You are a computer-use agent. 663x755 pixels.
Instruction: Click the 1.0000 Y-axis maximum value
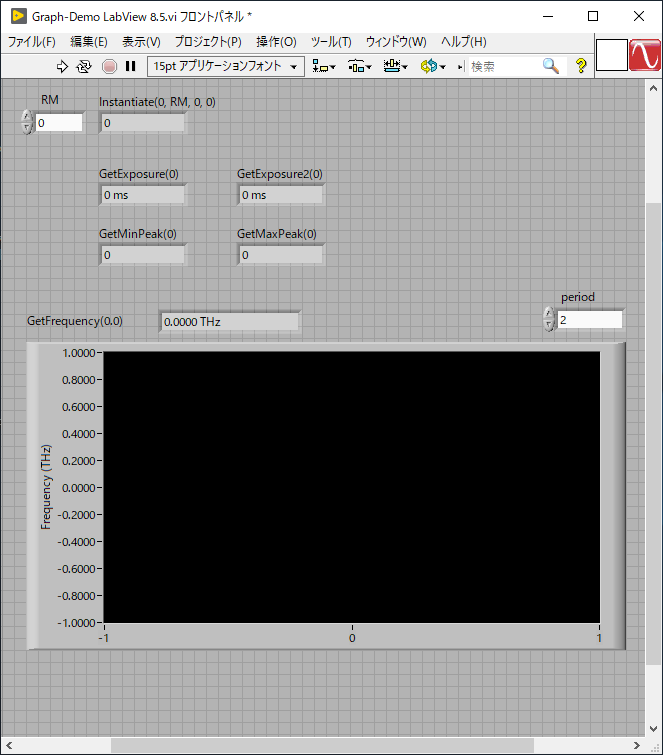(79, 353)
